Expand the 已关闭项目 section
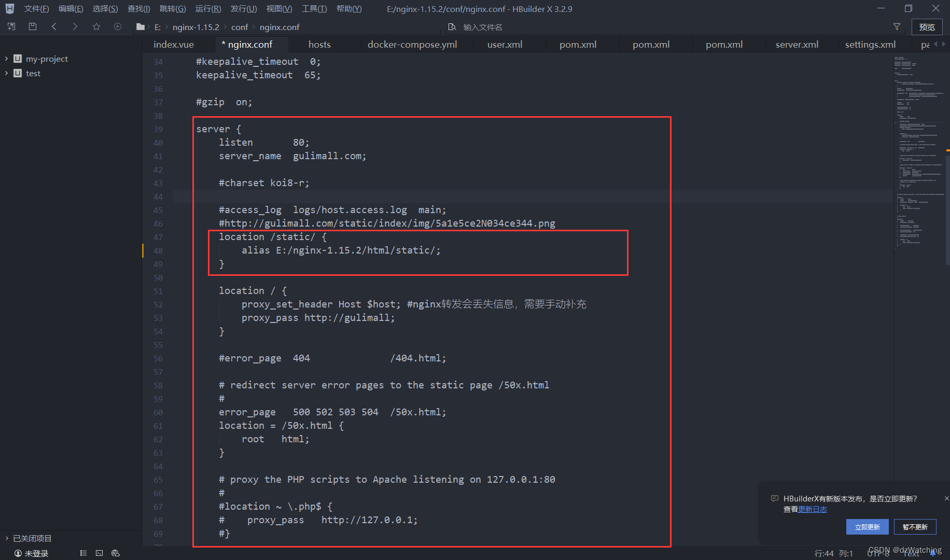The height and width of the screenshot is (560, 950). (6, 538)
